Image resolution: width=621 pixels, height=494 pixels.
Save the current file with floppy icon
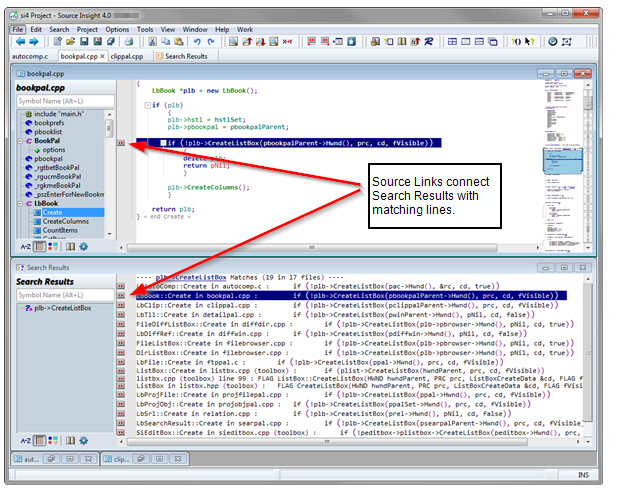click(84, 41)
